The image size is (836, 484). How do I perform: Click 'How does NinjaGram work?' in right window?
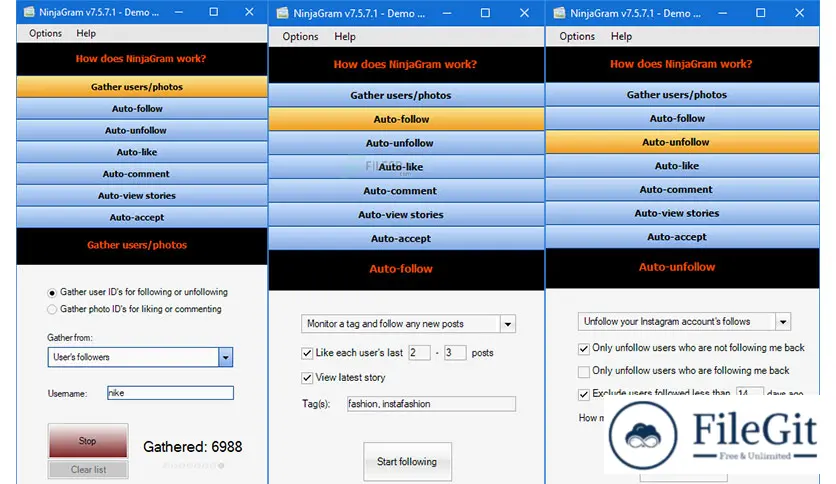681,64
